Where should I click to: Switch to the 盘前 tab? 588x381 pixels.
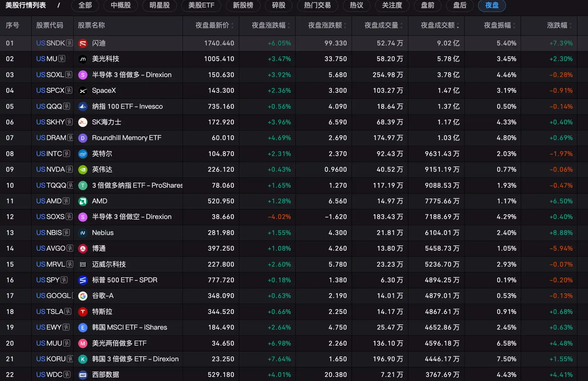428,5
